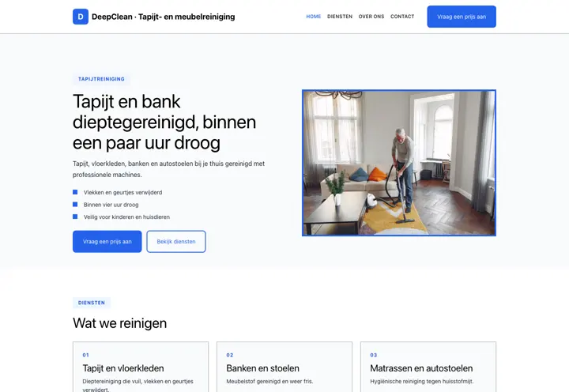Click hero paragraph about professionele machines

(x=169, y=169)
